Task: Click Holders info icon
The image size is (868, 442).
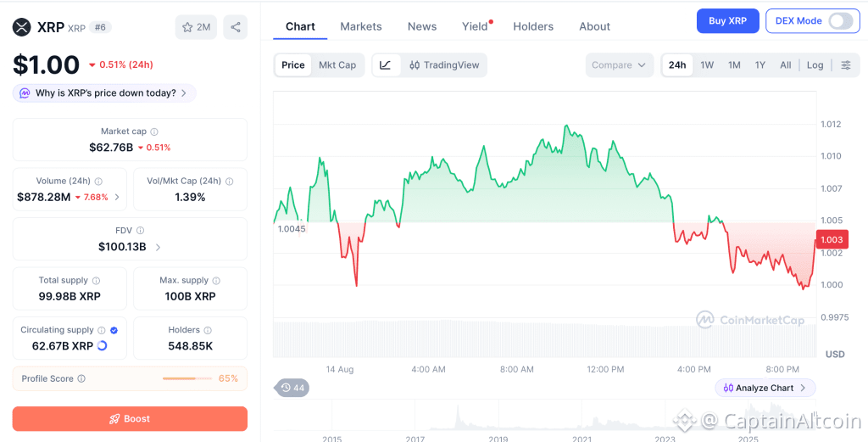Action: (208, 330)
